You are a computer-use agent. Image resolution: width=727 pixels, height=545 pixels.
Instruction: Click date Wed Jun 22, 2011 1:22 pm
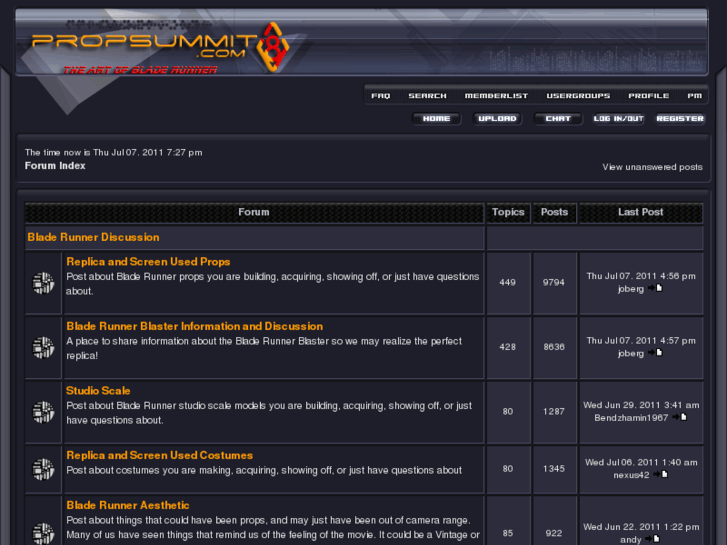point(641,526)
